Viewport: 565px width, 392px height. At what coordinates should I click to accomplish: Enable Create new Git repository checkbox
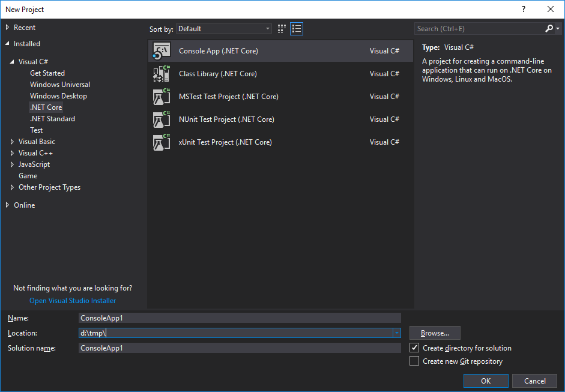coord(414,361)
